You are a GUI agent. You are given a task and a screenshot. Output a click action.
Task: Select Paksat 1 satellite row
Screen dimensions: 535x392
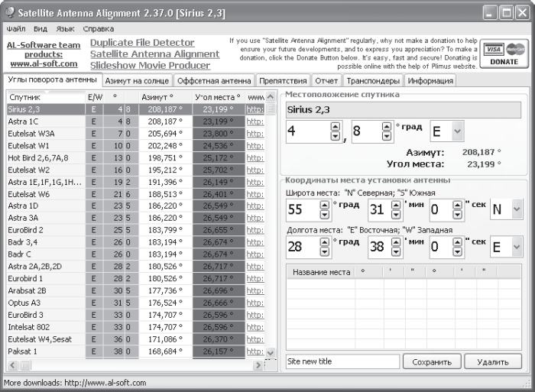(x=135, y=351)
